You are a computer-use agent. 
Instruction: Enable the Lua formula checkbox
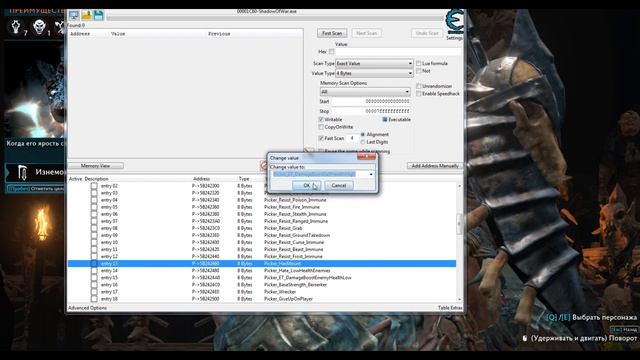pyautogui.click(x=419, y=63)
